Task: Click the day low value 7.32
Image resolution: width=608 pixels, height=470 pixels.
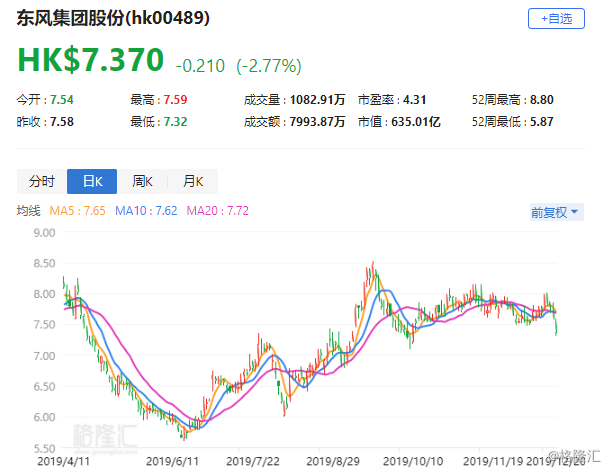Action: (x=175, y=122)
